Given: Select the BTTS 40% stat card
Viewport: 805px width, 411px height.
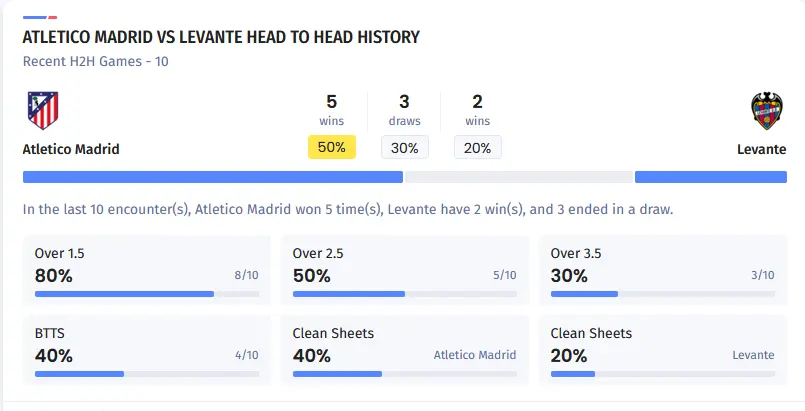Looking at the screenshot, I should (x=146, y=350).
